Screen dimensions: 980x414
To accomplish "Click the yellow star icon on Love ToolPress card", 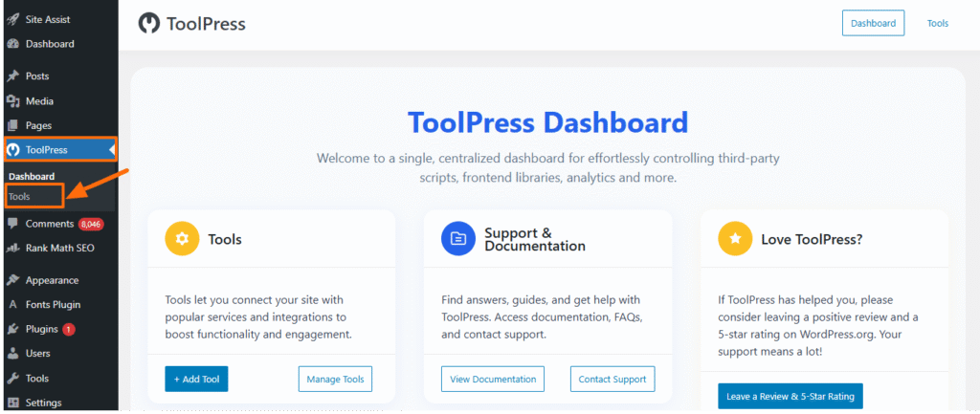I will (735, 239).
